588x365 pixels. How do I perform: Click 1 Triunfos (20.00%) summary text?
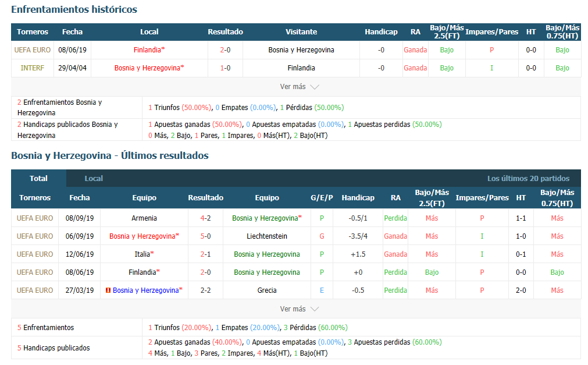pyautogui.click(x=180, y=328)
